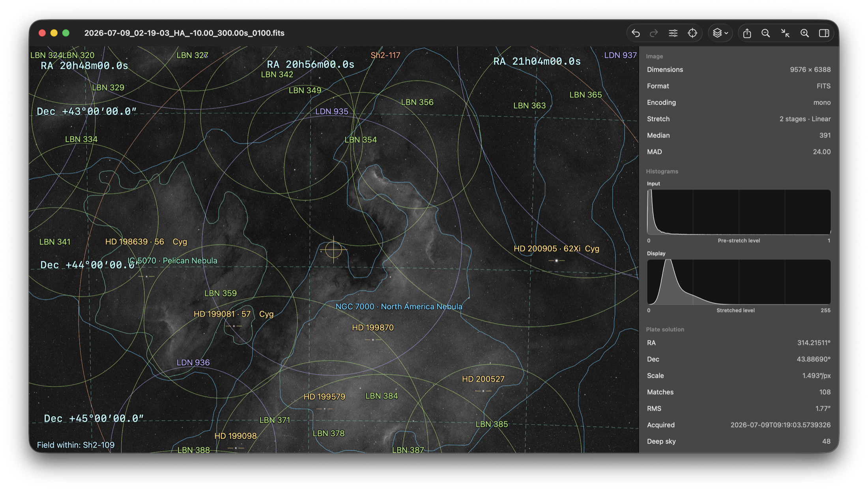Click the Redo arrow in the toolbar
The height and width of the screenshot is (491, 868).
[x=654, y=33]
